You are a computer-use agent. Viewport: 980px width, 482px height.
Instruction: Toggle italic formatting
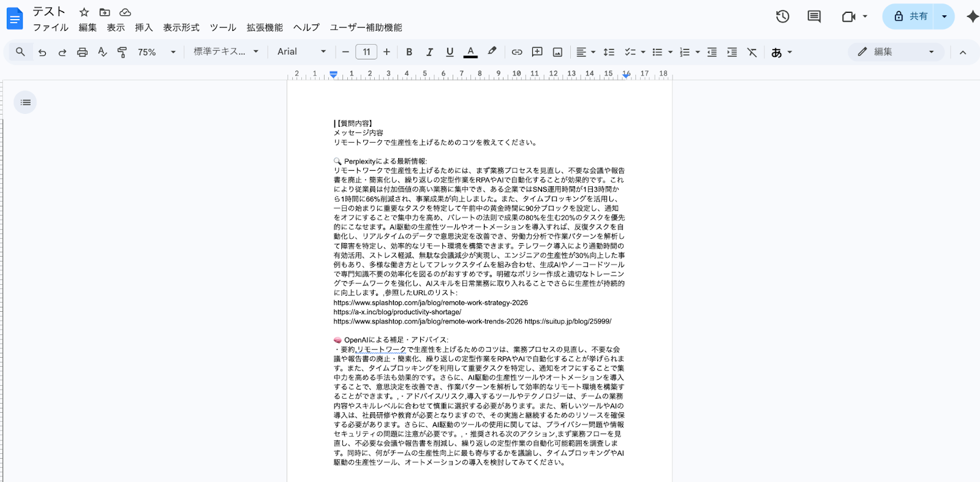pyautogui.click(x=429, y=52)
